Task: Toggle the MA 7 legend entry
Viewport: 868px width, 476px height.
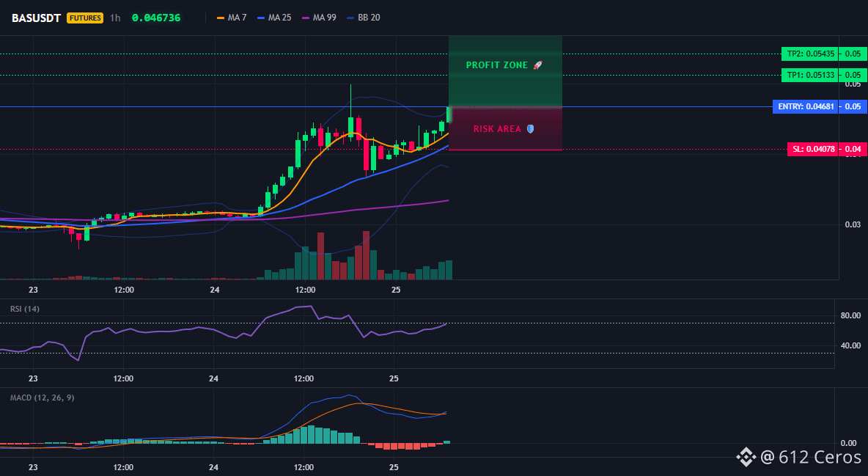Action: [x=232, y=18]
